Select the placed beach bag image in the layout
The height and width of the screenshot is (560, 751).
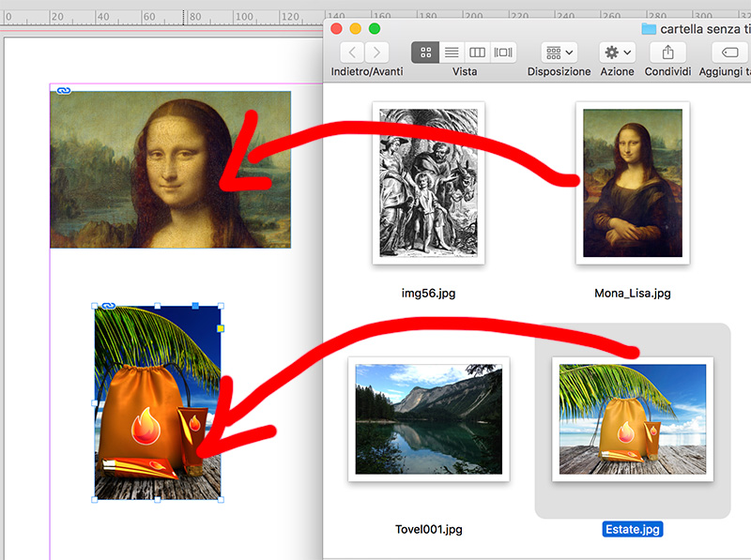(x=158, y=402)
